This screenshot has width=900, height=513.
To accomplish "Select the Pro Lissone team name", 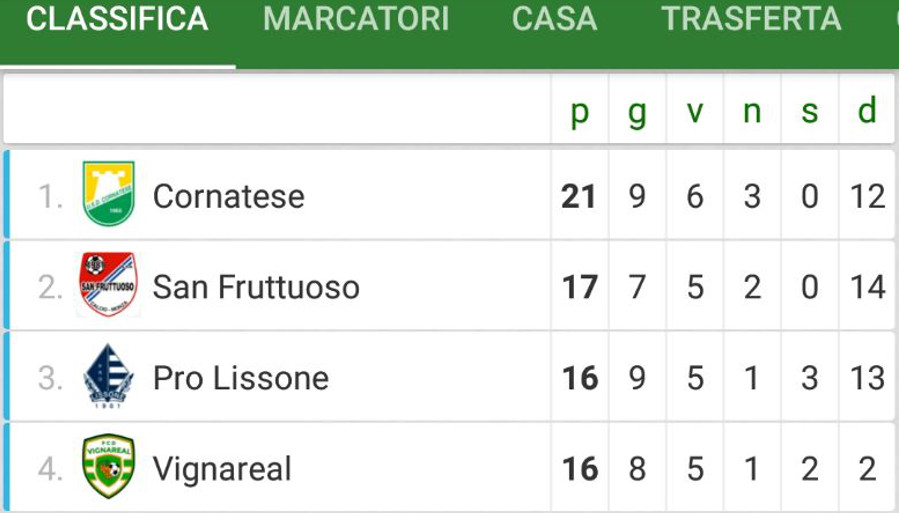I will (x=240, y=378).
